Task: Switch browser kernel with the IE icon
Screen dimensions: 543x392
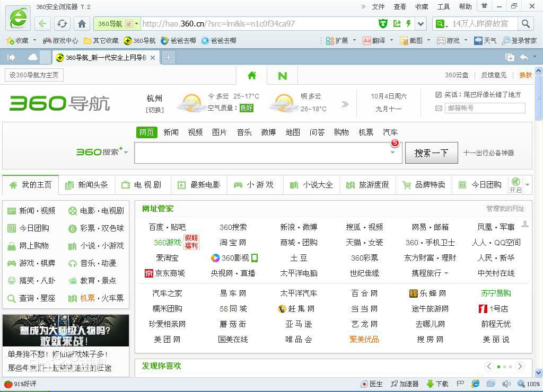Action: tap(476, 384)
